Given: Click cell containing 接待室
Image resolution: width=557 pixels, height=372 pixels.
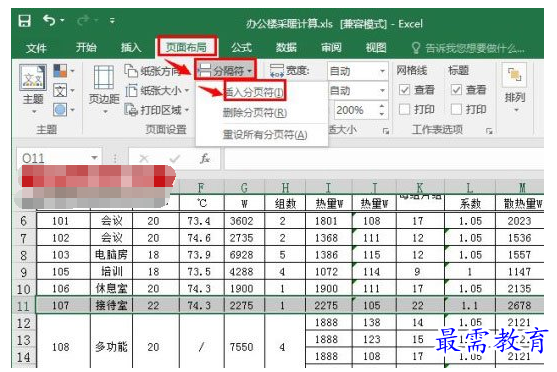Looking at the screenshot, I should 112,306.
